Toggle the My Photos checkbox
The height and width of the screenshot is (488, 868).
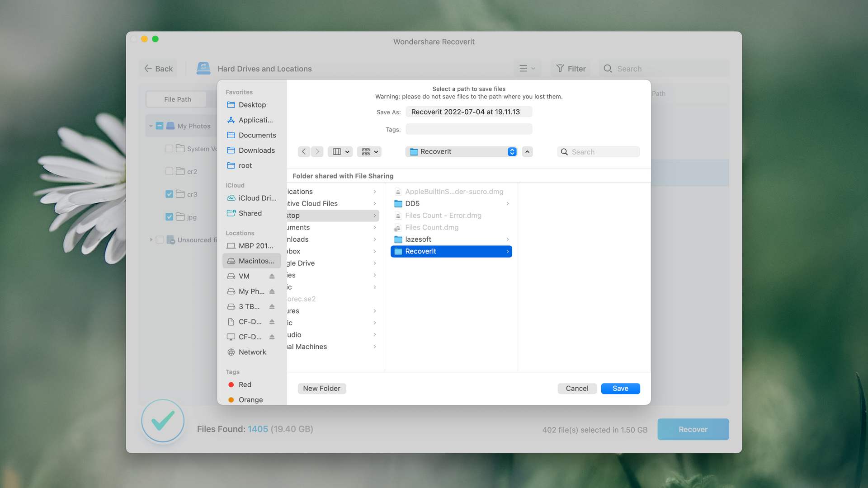[160, 126]
